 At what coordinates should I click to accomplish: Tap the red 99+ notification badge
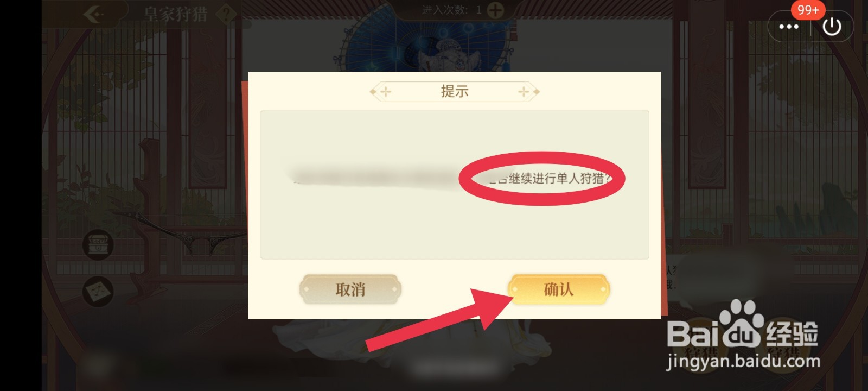pos(808,10)
